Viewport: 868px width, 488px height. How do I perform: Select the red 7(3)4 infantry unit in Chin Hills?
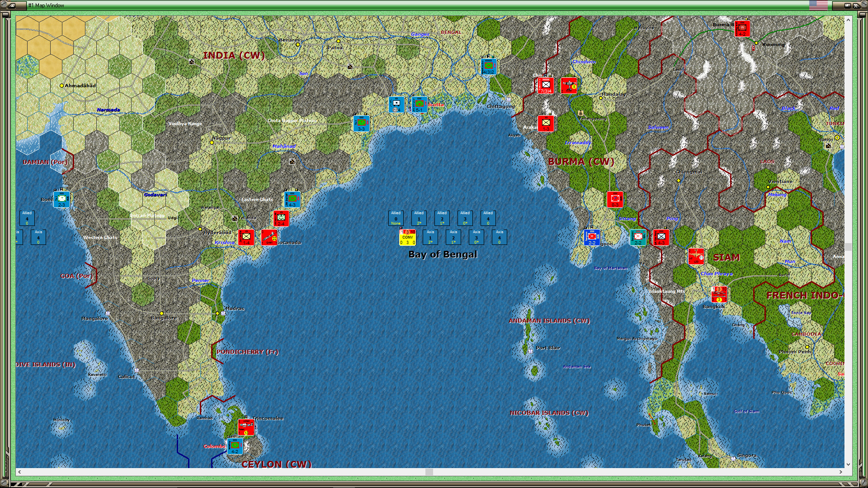click(x=546, y=85)
